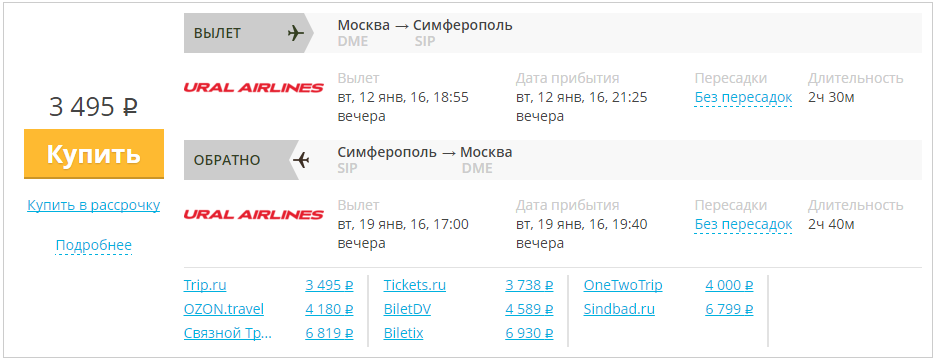Select the 3 495 ₽ Trip.ru price

tap(329, 286)
